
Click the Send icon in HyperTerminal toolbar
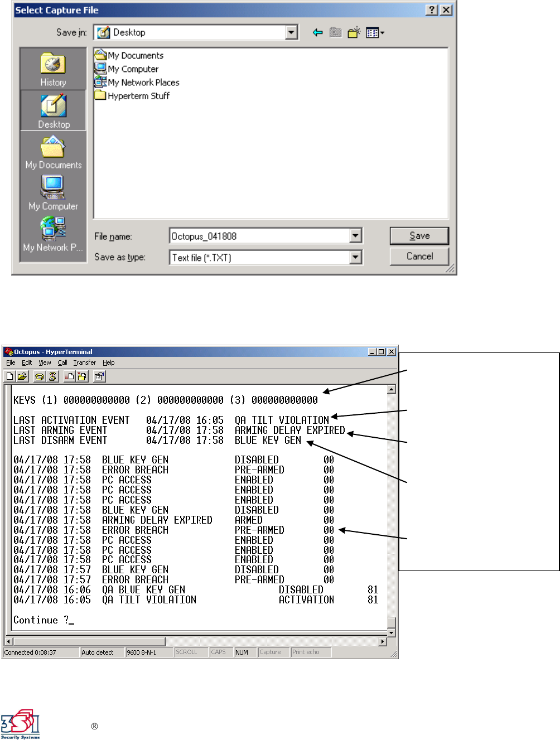70,376
